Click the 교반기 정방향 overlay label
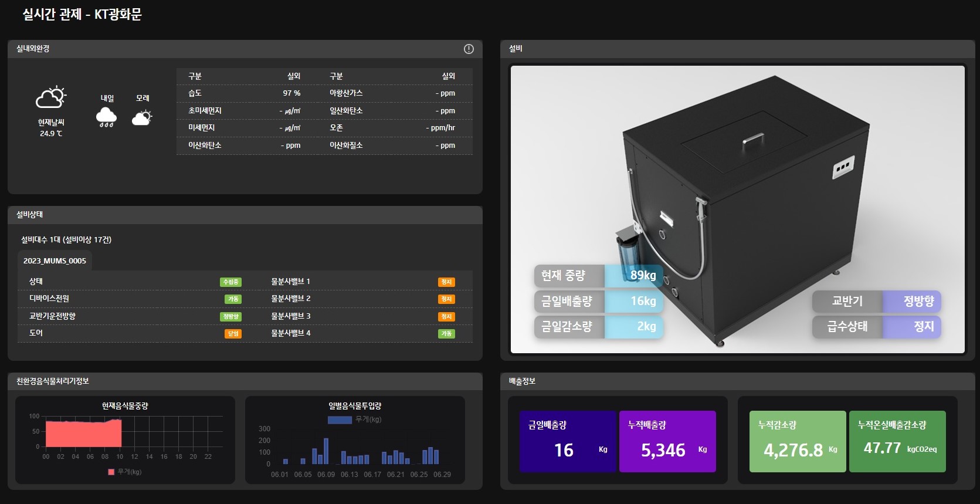980x504 pixels. [876, 302]
